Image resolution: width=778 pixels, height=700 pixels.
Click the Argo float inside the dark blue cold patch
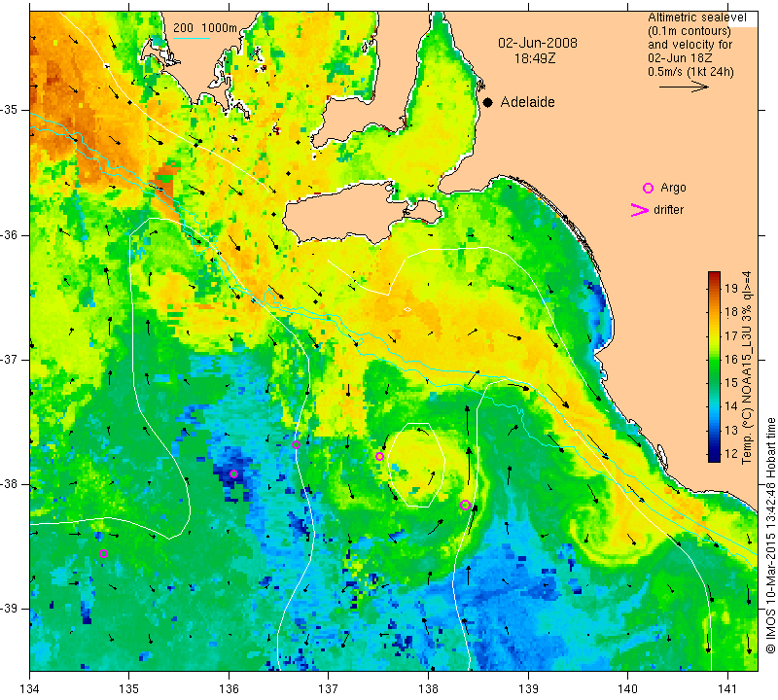(x=234, y=473)
